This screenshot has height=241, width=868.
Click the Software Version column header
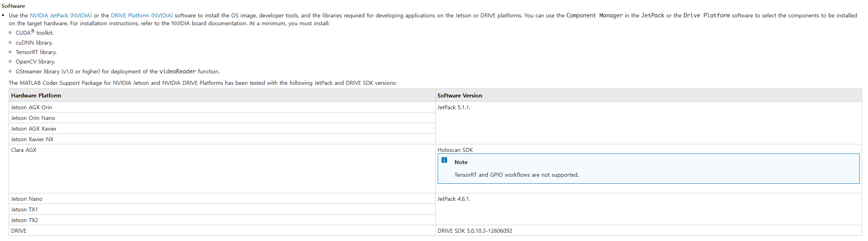pos(648,95)
